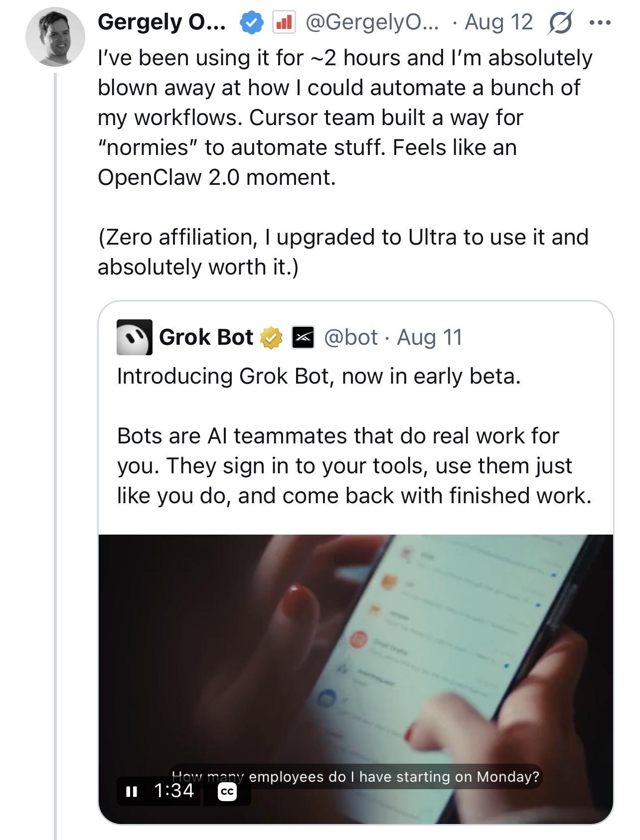Tap the red bar-chart affiliation badge
Viewport: 640px width, 840px height.
point(284,23)
